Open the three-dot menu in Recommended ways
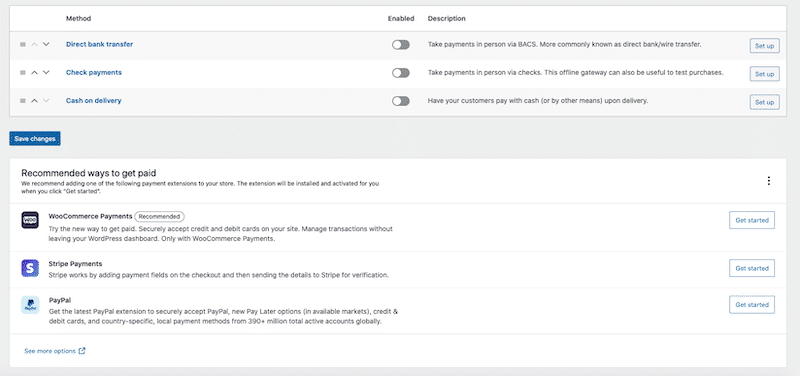The width and height of the screenshot is (800, 376). tap(769, 181)
